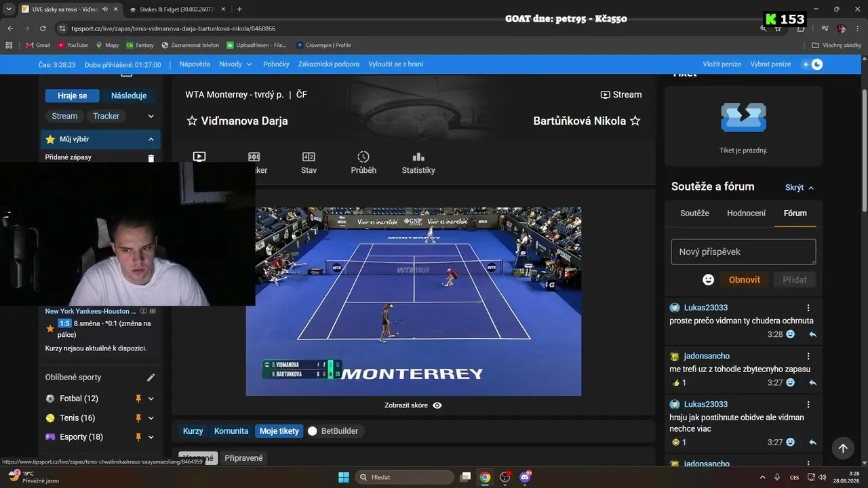Expand the Esporty (18) sport list

[151, 437]
